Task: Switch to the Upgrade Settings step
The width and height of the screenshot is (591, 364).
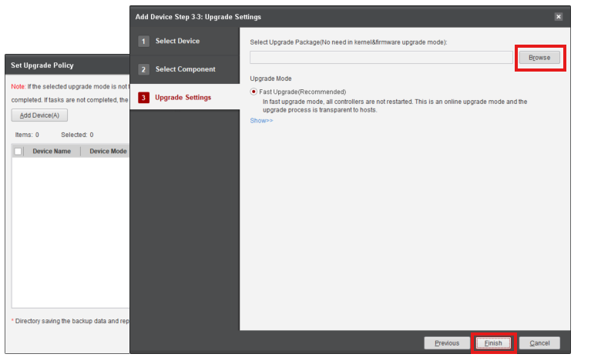Action: [x=183, y=98]
